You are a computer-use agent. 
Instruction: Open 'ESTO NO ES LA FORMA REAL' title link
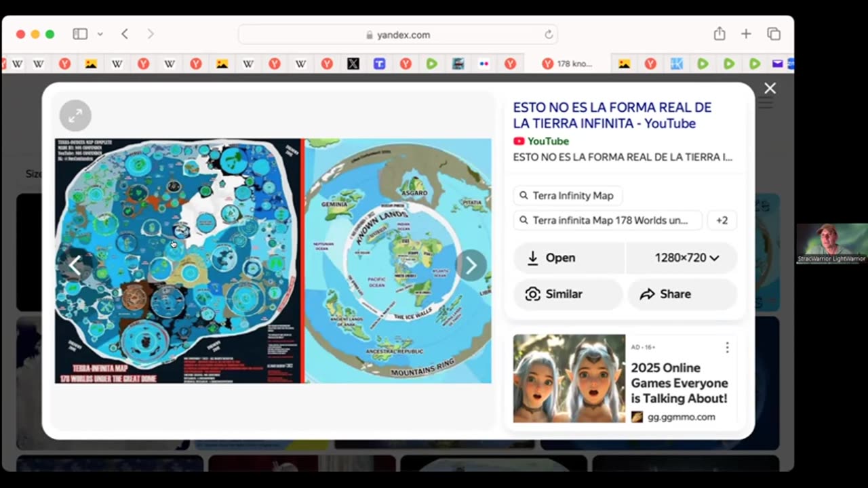[612, 115]
